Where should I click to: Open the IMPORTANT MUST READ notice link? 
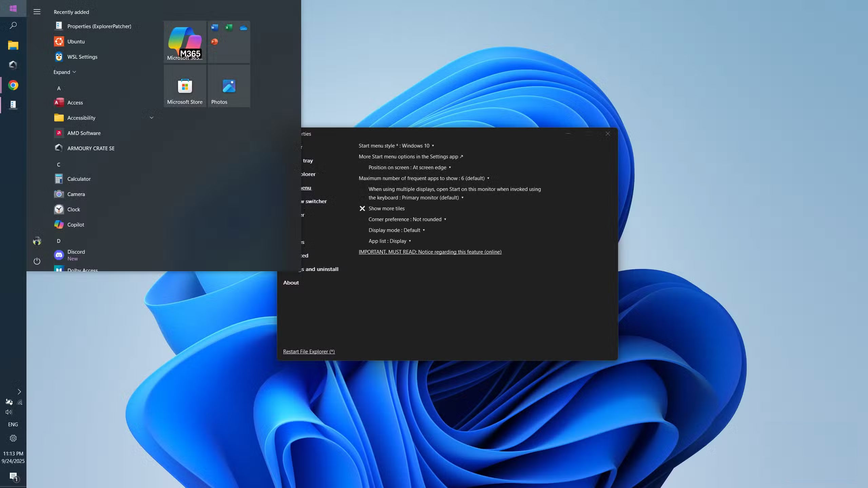tap(430, 252)
